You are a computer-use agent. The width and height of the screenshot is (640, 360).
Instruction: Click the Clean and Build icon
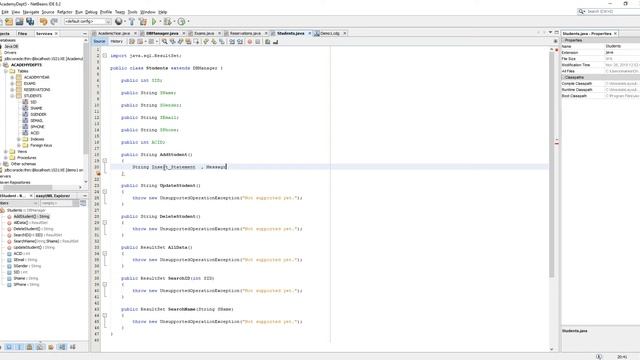pos(142,21)
